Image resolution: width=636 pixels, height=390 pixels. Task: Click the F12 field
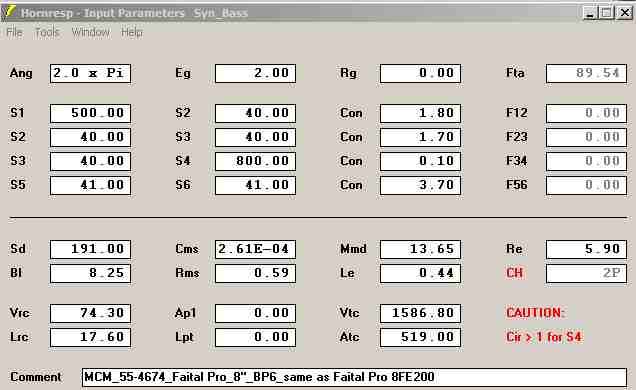586,113
